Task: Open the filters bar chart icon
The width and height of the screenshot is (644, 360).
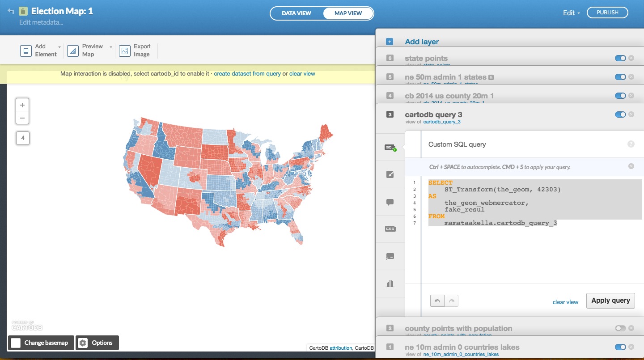Action: pos(390,284)
